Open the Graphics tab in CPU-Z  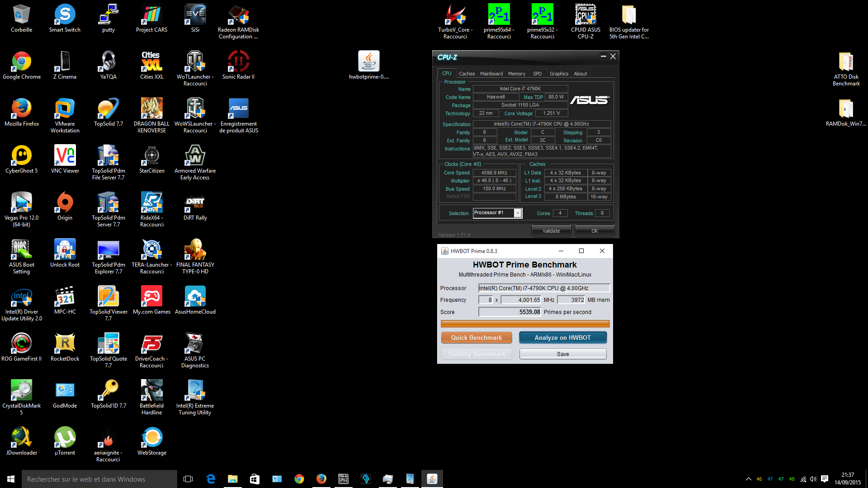click(x=559, y=74)
